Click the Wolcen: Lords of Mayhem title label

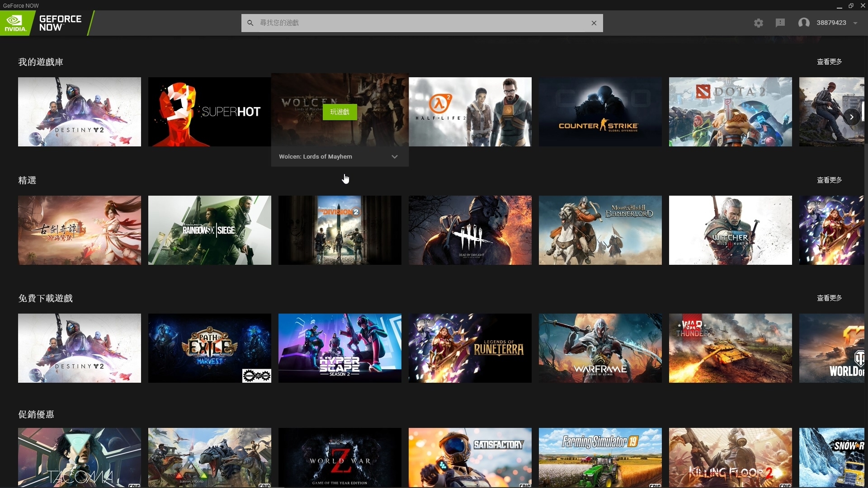click(316, 157)
